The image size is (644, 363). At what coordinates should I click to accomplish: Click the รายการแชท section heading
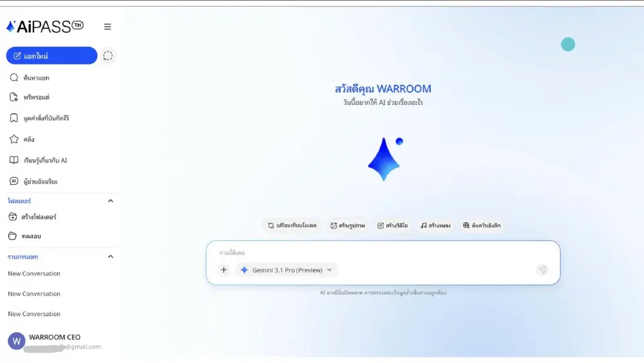[23, 257]
